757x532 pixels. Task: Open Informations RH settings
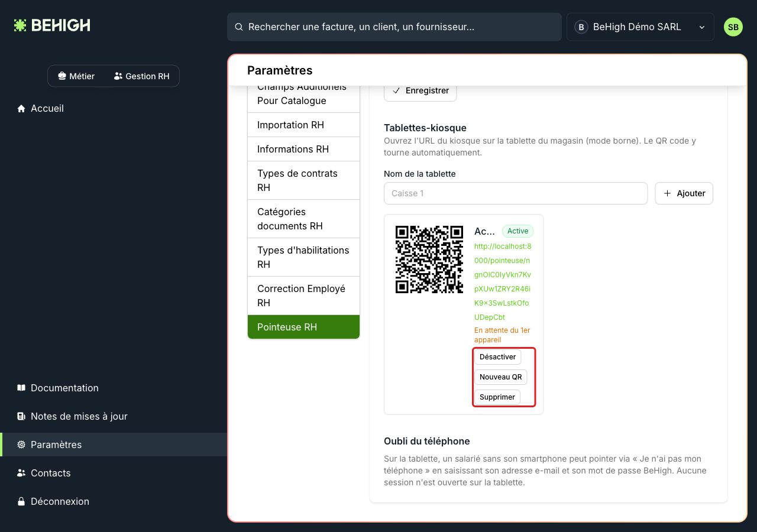[303, 150]
